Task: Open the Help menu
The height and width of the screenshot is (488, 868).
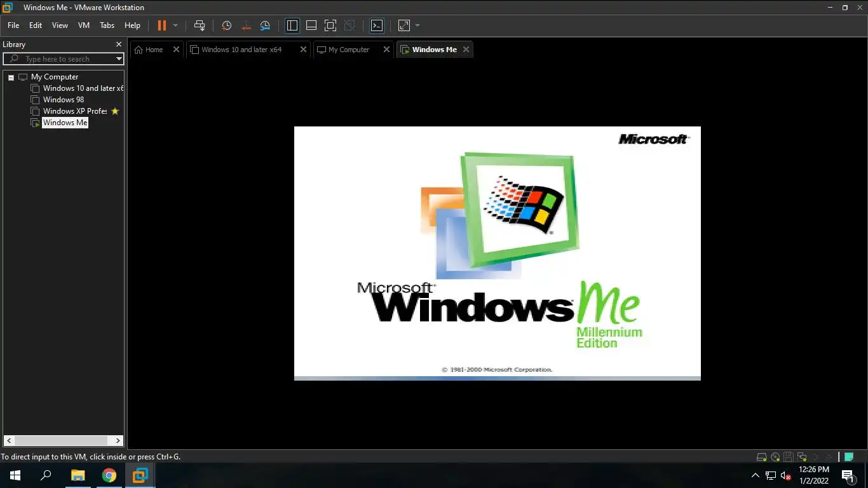Action: (x=132, y=25)
